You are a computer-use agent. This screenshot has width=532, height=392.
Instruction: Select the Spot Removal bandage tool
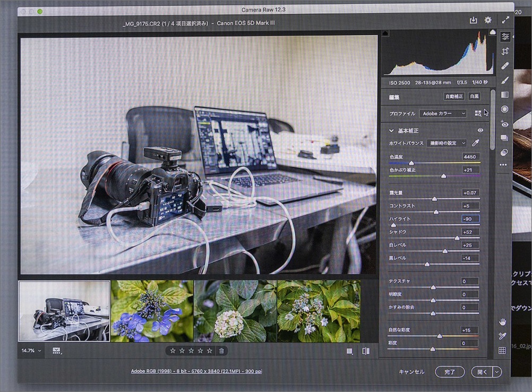pyautogui.click(x=505, y=65)
